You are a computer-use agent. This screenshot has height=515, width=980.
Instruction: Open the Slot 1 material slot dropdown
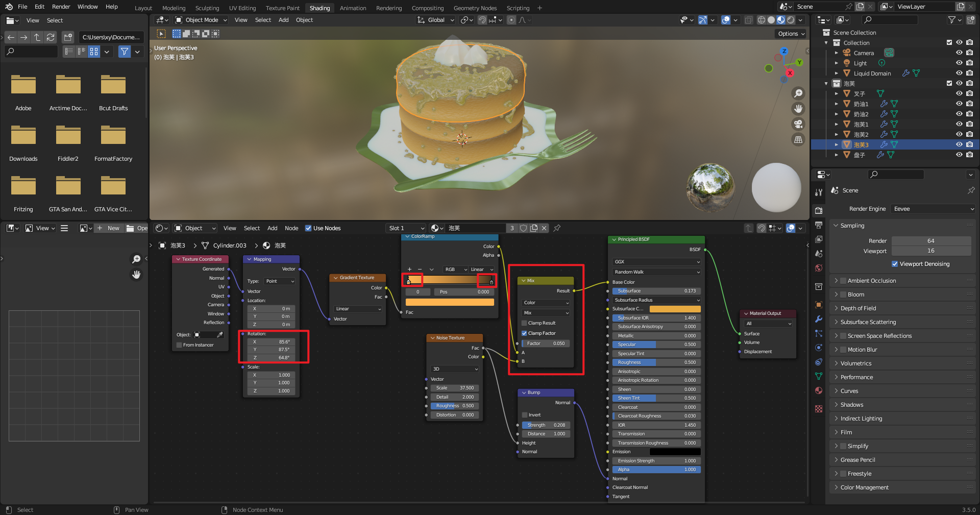pyautogui.click(x=406, y=228)
